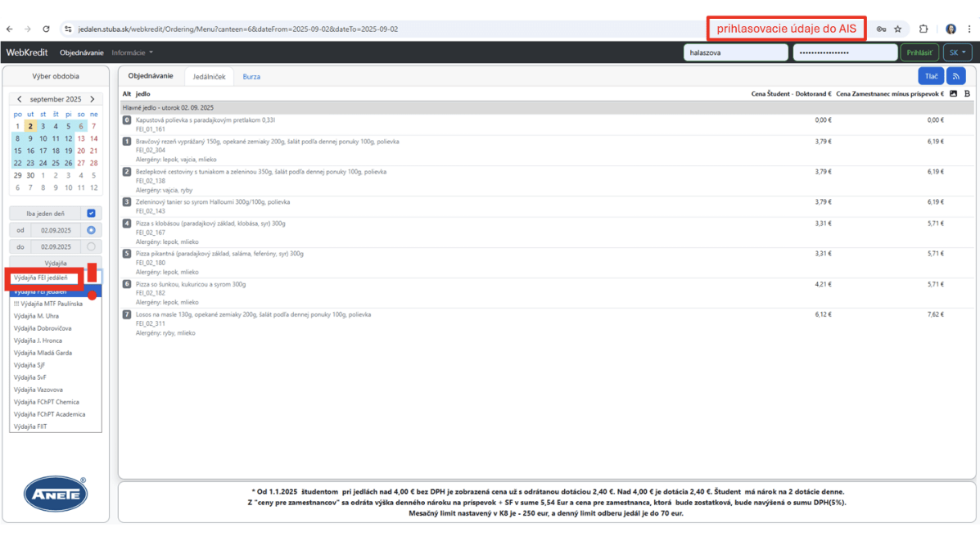980x546 pixels.
Task: Click the username field with halaszova
Action: pos(735,52)
